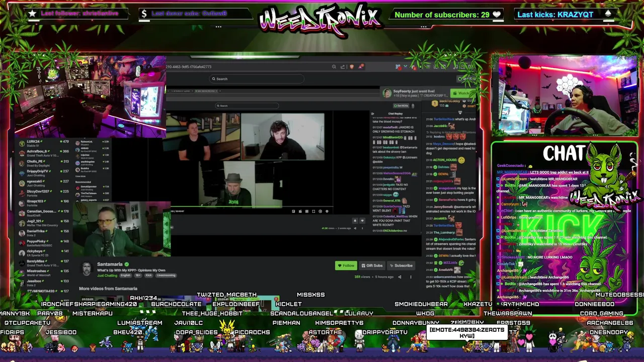
Task: Click the zoom magnifier icon in the address bar
Action: [x=334, y=66]
